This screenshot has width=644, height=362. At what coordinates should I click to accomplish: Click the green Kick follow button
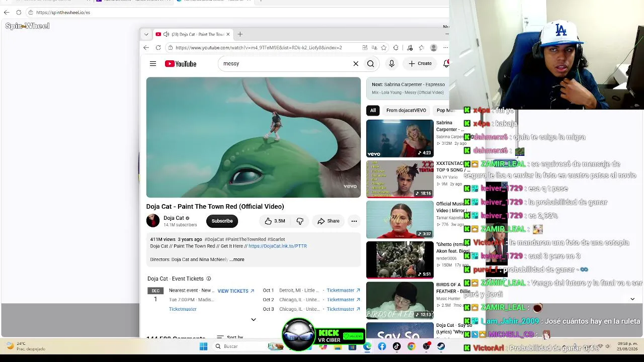point(353,336)
